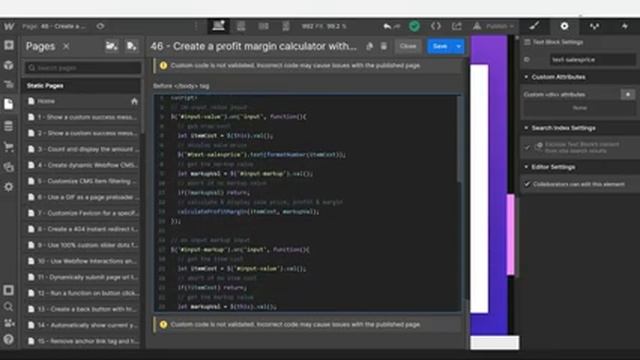Image resolution: width=640 pixels, height=360 pixels.
Task: Switch to the Style Manager tab
Action: pyautogui.click(x=594, y=26)
